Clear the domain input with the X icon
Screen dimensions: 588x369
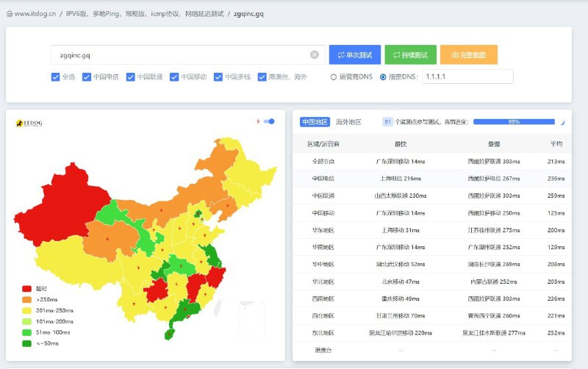(x=315, y=54)
